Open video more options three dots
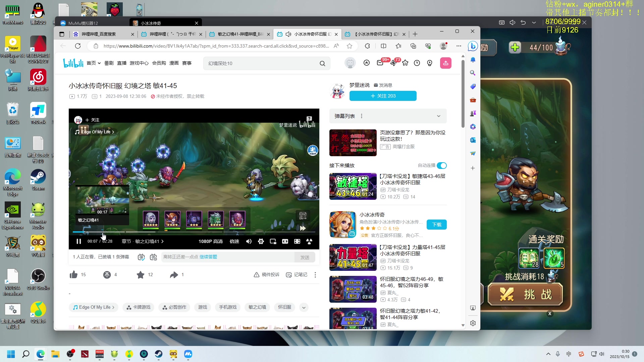 coord(315,275)
